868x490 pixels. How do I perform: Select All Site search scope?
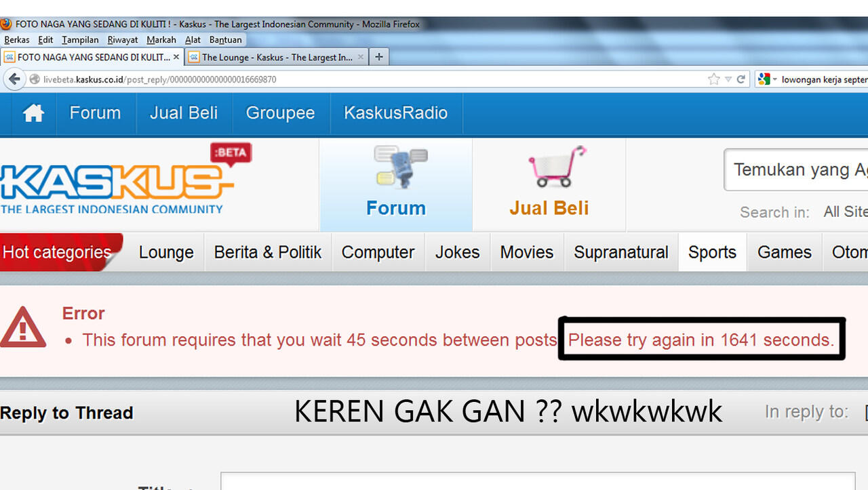tap(845, 212)
